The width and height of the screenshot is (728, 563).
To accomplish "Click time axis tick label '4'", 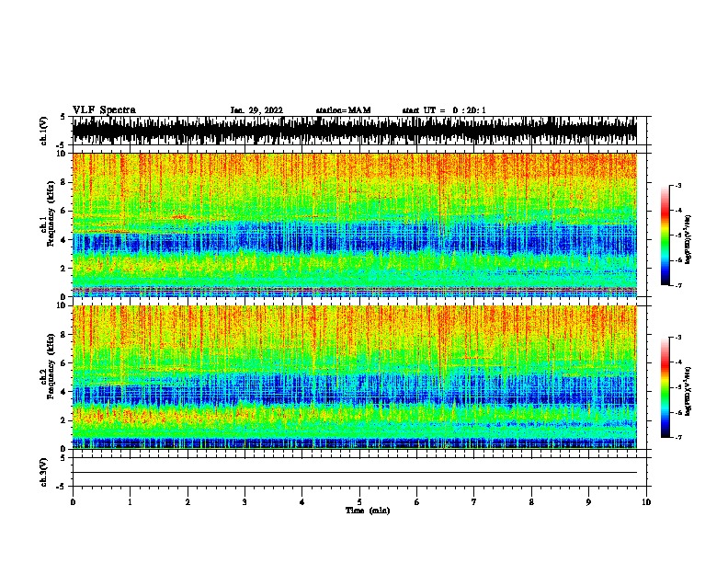I will [x=302, y=502].
